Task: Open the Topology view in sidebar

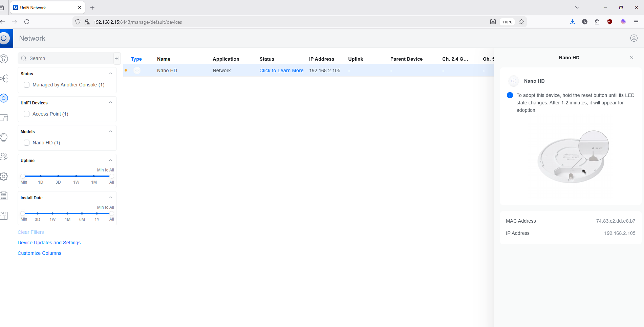Action: pos(4,79)
